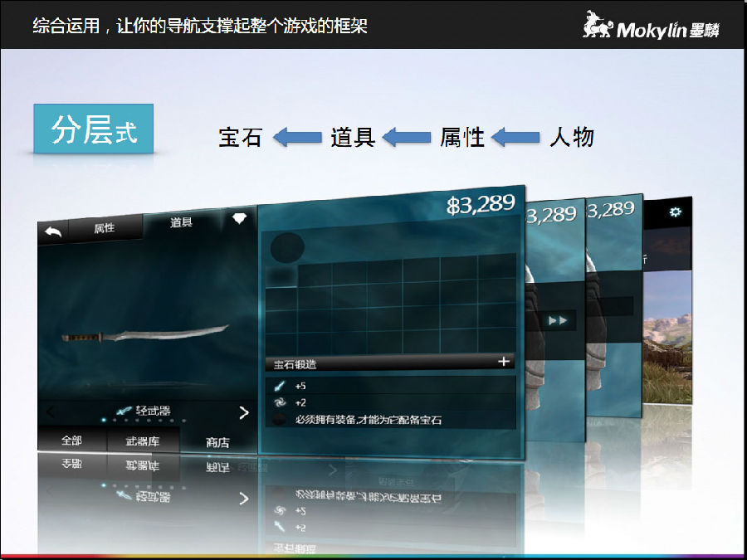The height and width of the screenshot is (560, 747).
Task: Click the round gem slot above grid
Action: point(287,247)
